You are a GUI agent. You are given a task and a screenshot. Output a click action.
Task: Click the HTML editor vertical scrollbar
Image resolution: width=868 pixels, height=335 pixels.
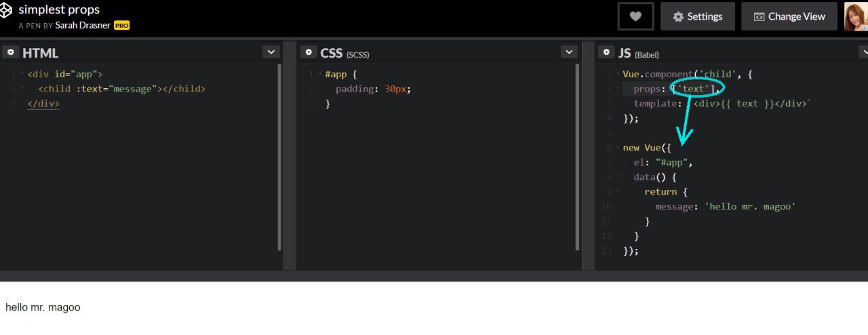click(x=279, y=157)
